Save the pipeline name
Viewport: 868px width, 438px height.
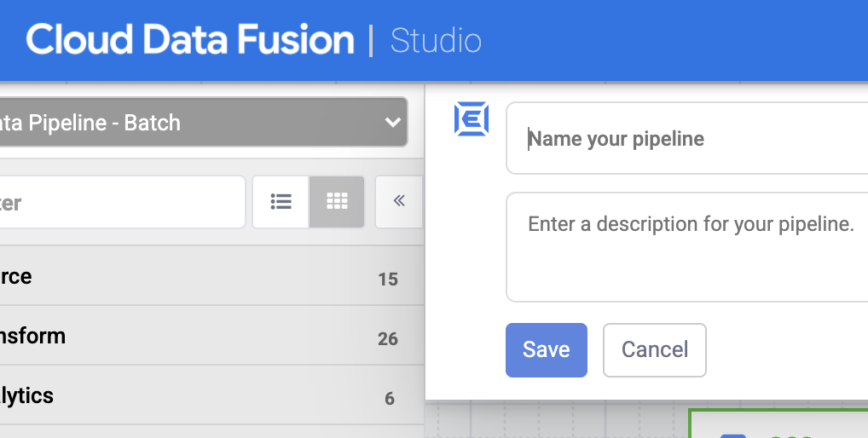coord(547,350)
